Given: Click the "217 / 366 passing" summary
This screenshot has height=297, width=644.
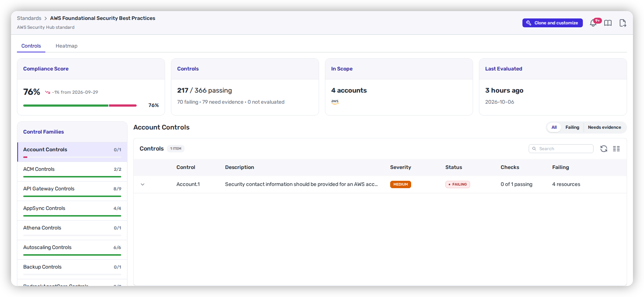Looking at the screenshot, I should pyautogui.click(x=204, y=90).
